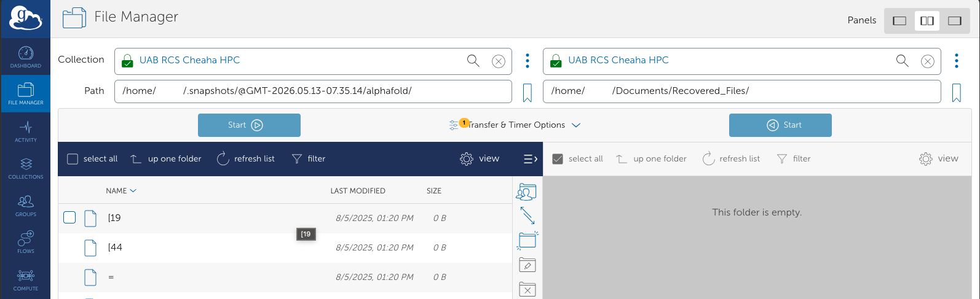Click the [44 file icon
Image resolution: width=980 pixels, height=299 pixels.
90,247
